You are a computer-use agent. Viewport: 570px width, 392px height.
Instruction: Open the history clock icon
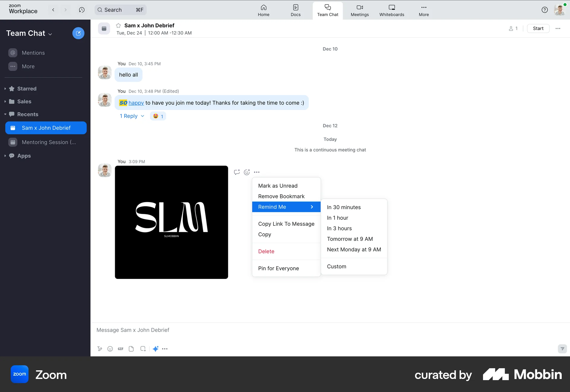tap(82, 10)
